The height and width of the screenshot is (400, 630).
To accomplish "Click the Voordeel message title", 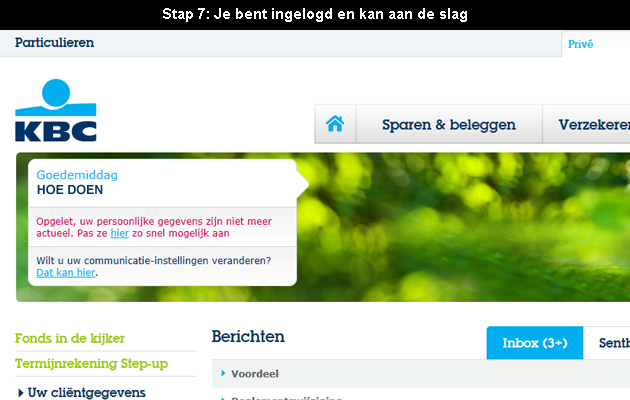I will [x=255, y=374].
